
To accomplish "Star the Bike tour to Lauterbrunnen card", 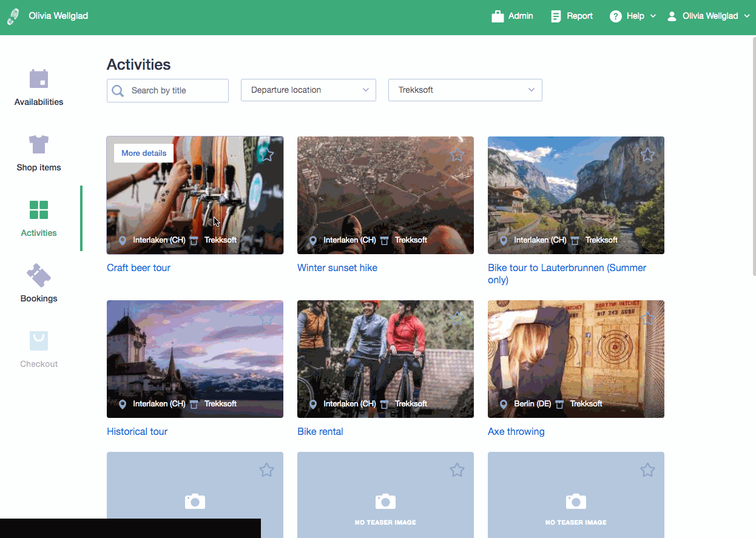I will (x=647, y=155).
